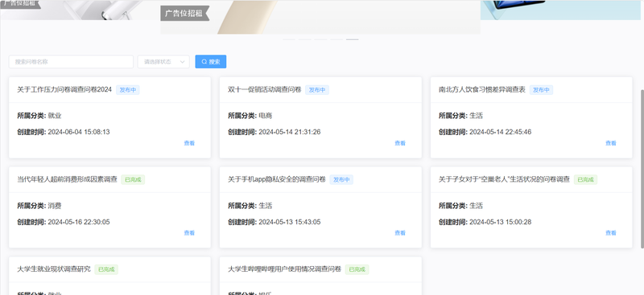The image size is (644, 295).
Task: Click 已完成 tag on 当代年轻人超前消费形成因素调查
Action: (133, 180)
